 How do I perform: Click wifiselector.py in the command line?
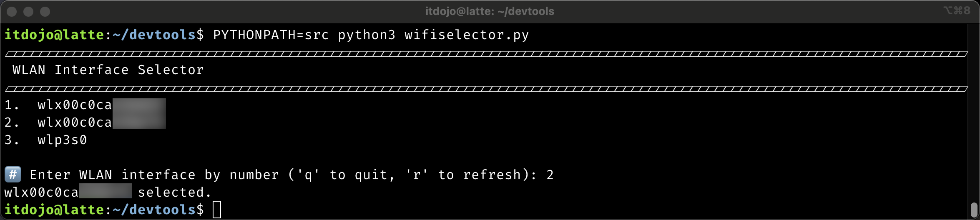[466, 35]
